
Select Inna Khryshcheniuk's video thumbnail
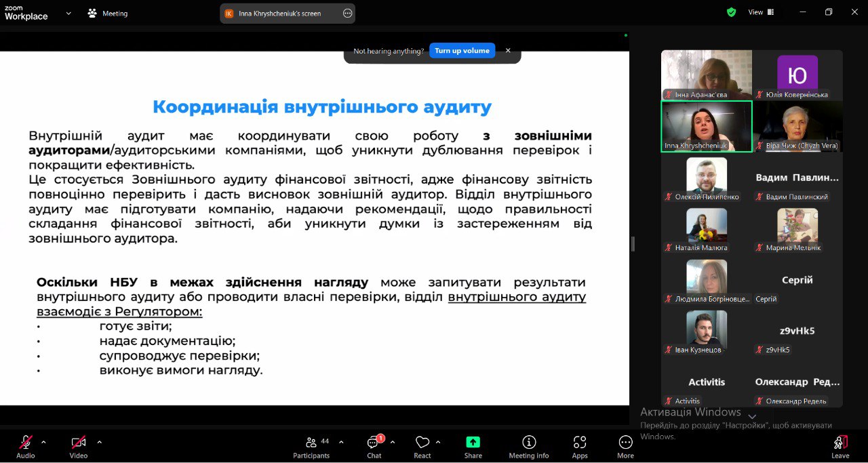(x=707, y=126)
